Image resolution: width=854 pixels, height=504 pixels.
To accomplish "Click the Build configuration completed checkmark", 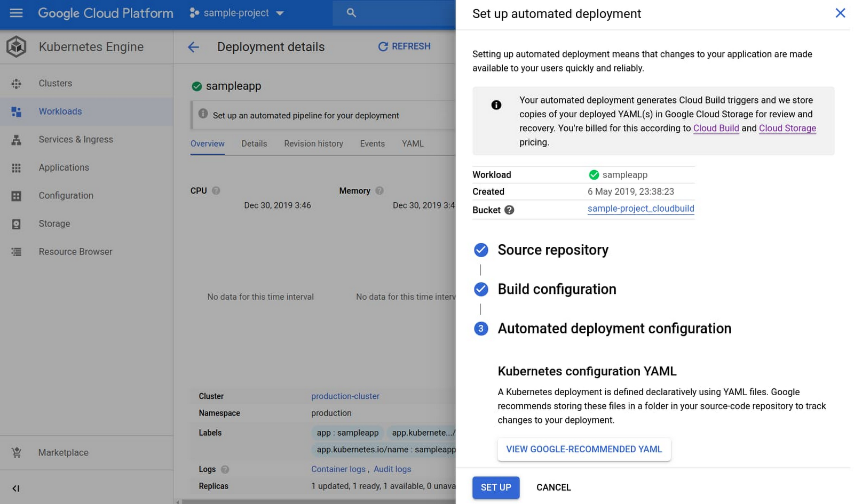I will pyautogui.click(x=481, y=289).
